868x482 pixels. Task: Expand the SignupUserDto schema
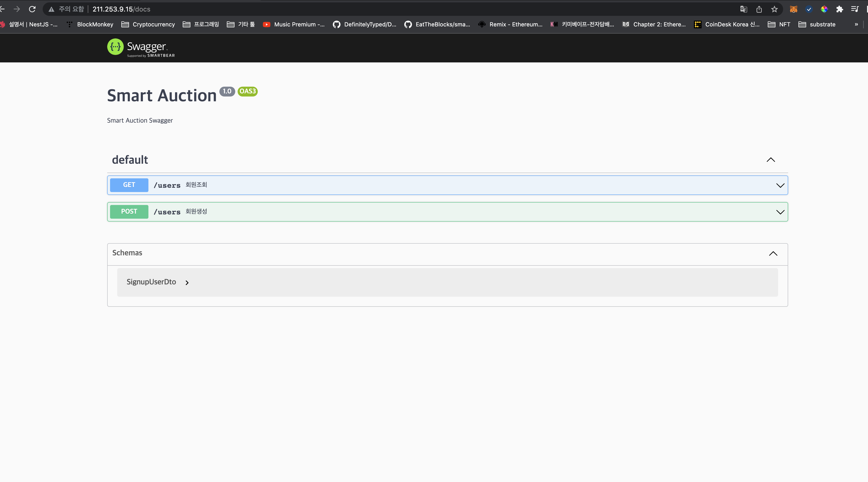pyautogui.click(x=187, y=283)
